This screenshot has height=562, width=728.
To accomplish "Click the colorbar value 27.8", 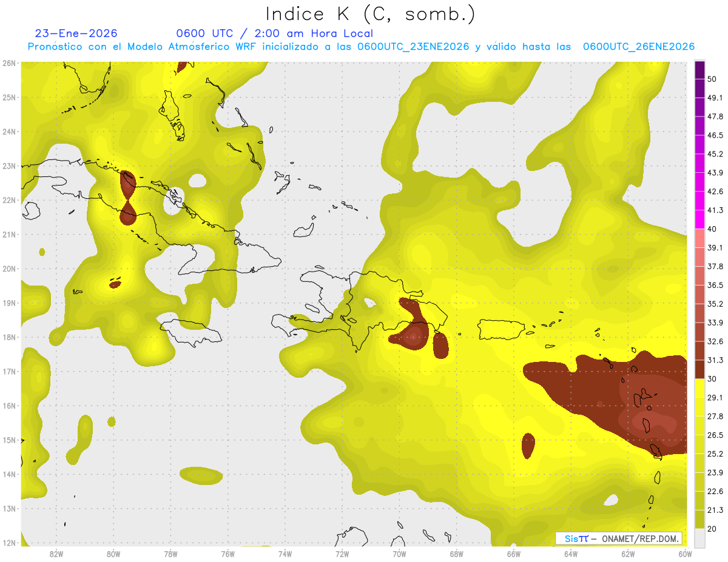I will (x=715, y=416).
